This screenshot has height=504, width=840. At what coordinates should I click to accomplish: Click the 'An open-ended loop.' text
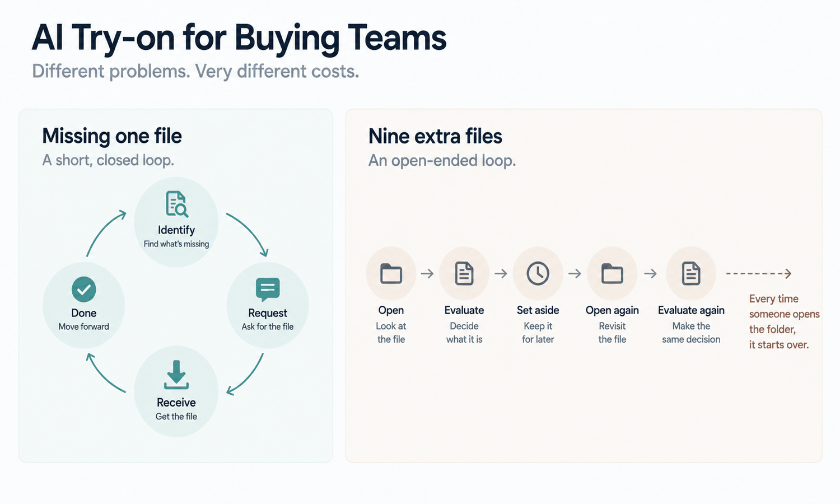click(x=442, y=161)
